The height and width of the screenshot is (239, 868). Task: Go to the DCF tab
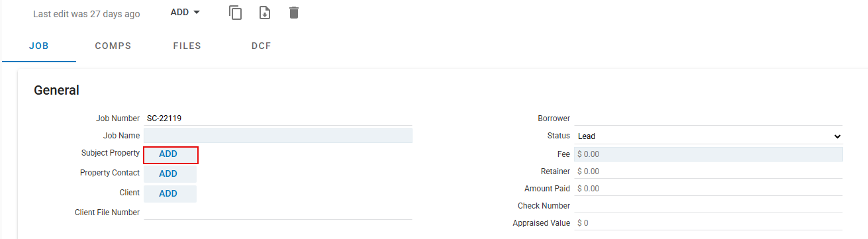pos(262,46)
